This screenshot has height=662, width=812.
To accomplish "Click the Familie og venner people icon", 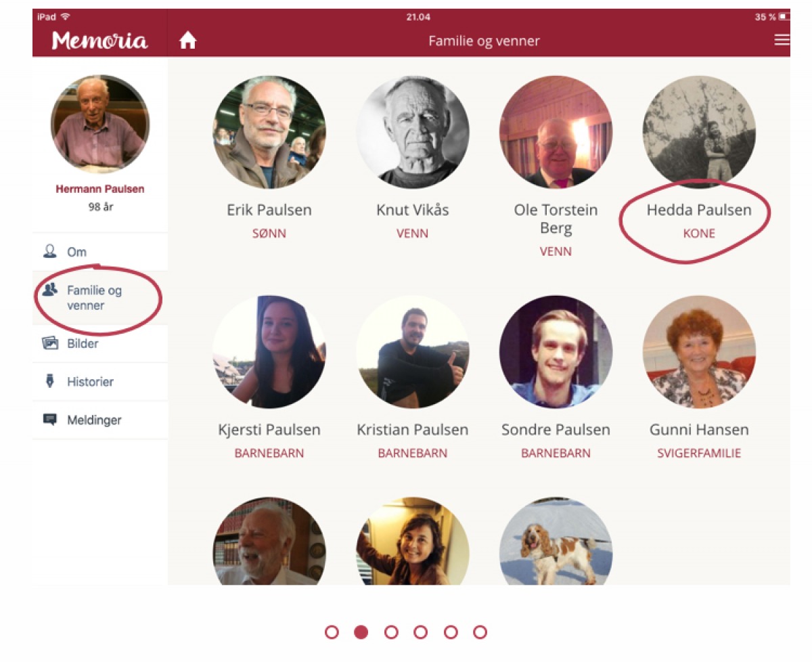I will click(x=49, y=290).
